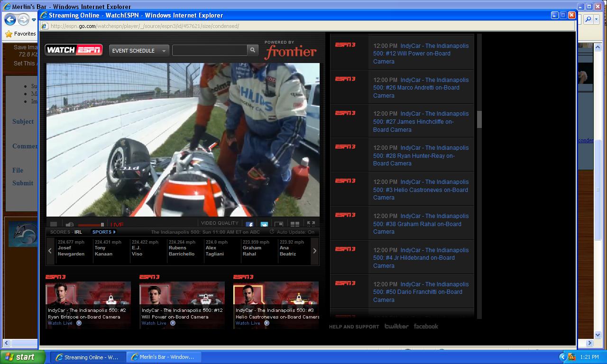Show next scores with right arrow
607x364 pixels.
(x=314, y=251)
